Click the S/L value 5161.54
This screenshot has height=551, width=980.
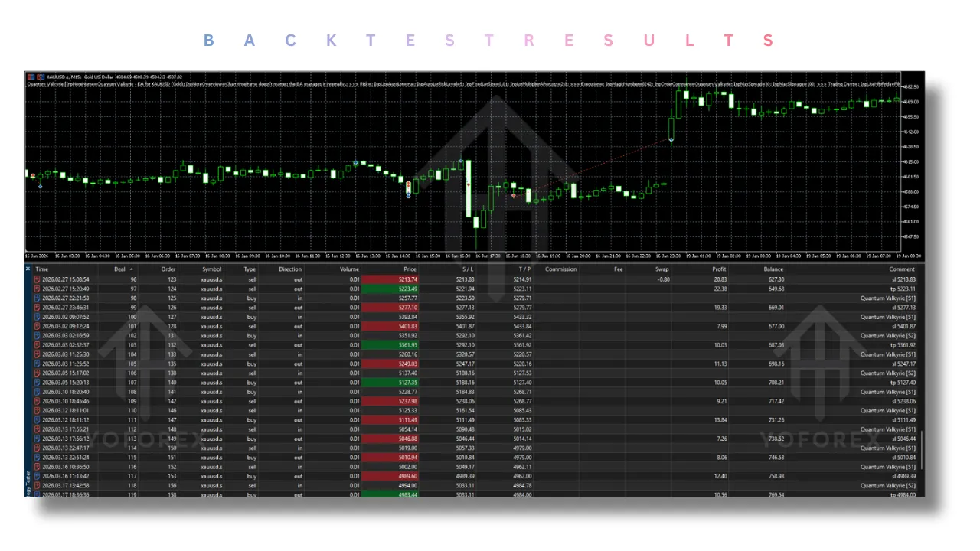(465, 410)
